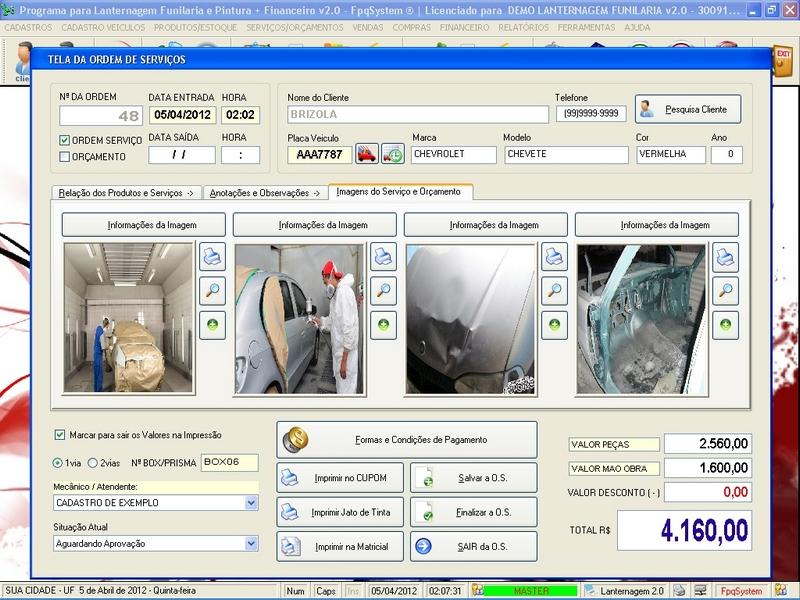This screenshot has width=800, height=600.
Task: Click the magnifier icon beside the second image
Action: (383, 291)
